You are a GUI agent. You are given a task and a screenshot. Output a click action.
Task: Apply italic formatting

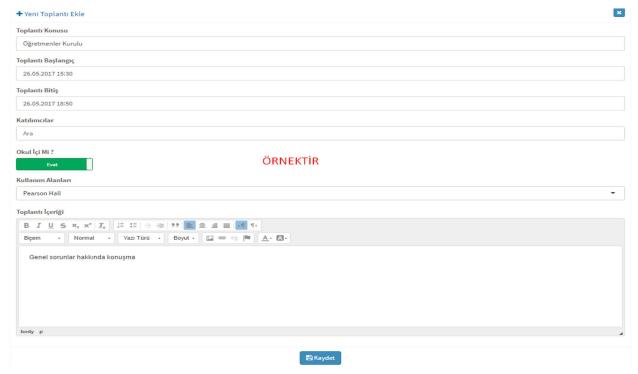pos(39,225)
